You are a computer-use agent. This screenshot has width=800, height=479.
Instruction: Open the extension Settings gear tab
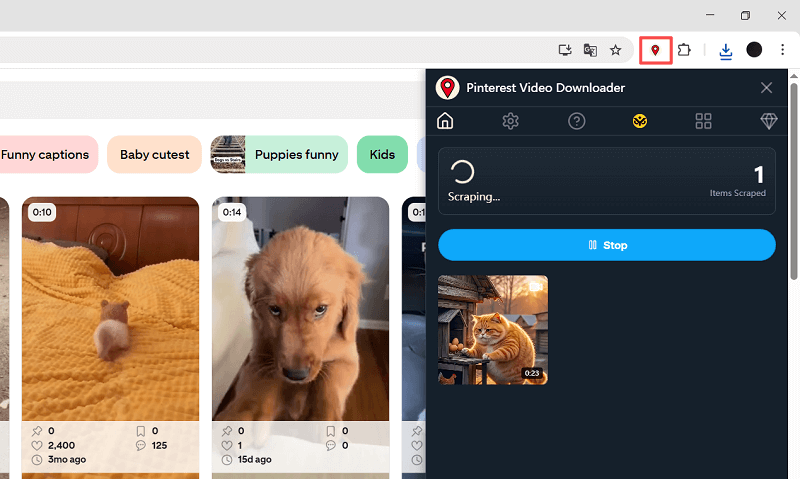coord(510,121)
